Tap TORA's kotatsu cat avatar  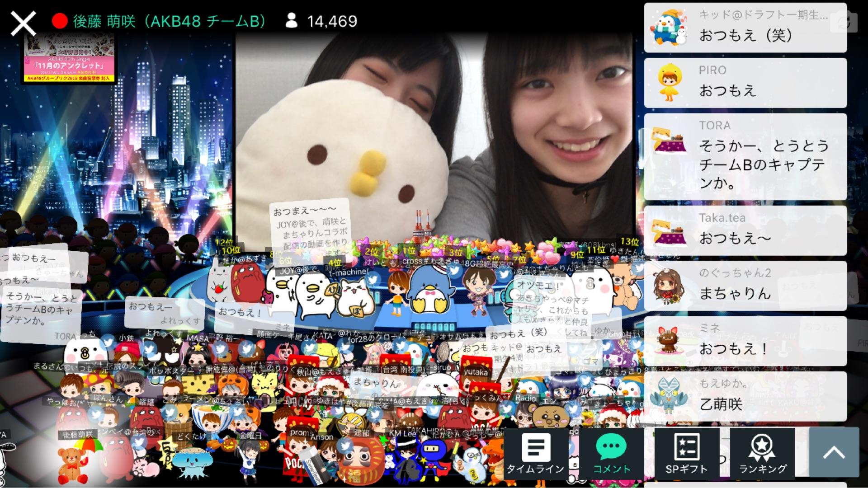pyautogui.click(x=669, y=141)
